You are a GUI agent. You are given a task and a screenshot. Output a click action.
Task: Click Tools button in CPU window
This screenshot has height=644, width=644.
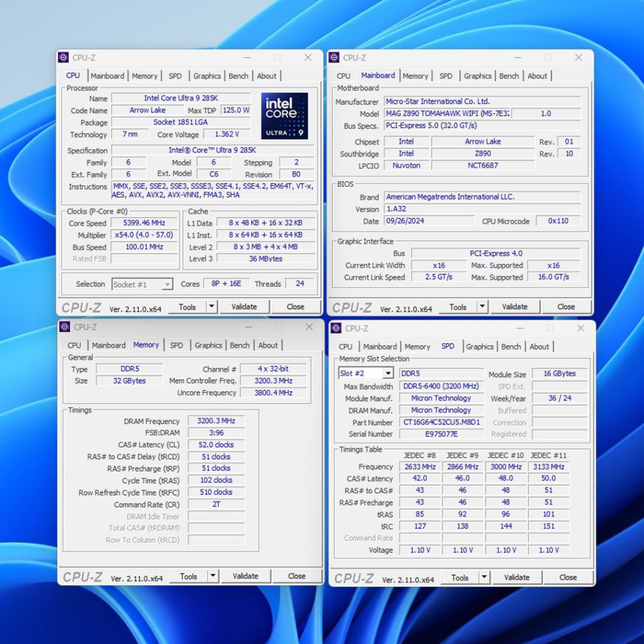click(x=187, y=307)
